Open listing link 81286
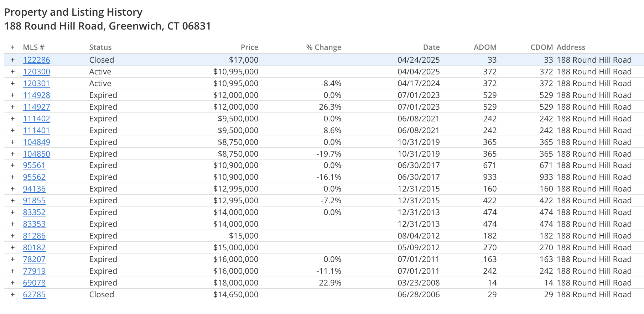This screenshot has height=314, width=644. [34, 236]
